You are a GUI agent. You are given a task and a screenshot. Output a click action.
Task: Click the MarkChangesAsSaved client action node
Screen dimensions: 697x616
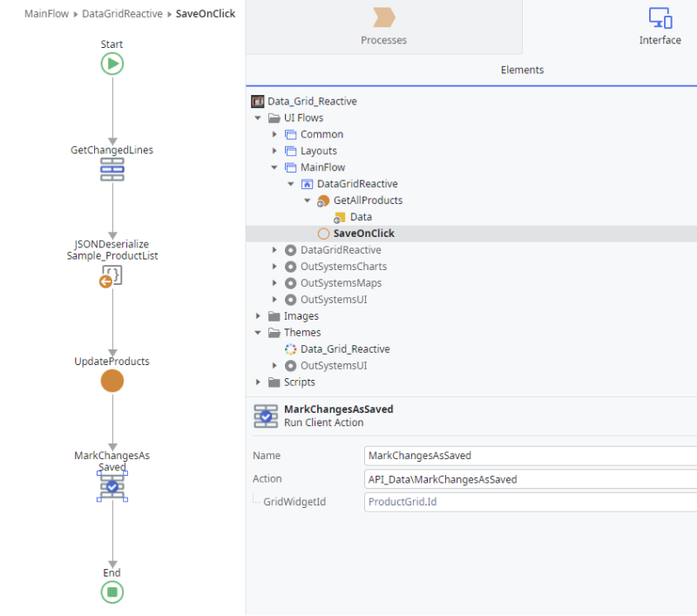click(112, 487)
